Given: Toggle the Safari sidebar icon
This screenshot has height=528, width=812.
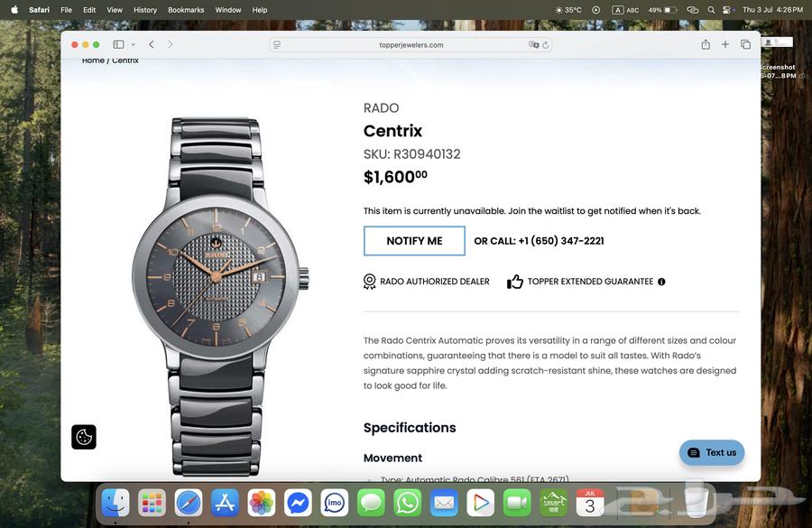Looking at the screenshot, I should [118, 44].
